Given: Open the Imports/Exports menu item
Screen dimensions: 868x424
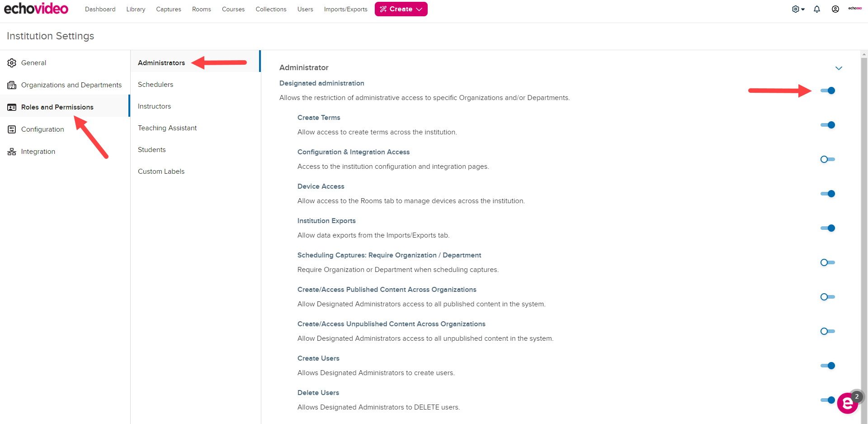Looking at the screenshot, I should point(345,9).
